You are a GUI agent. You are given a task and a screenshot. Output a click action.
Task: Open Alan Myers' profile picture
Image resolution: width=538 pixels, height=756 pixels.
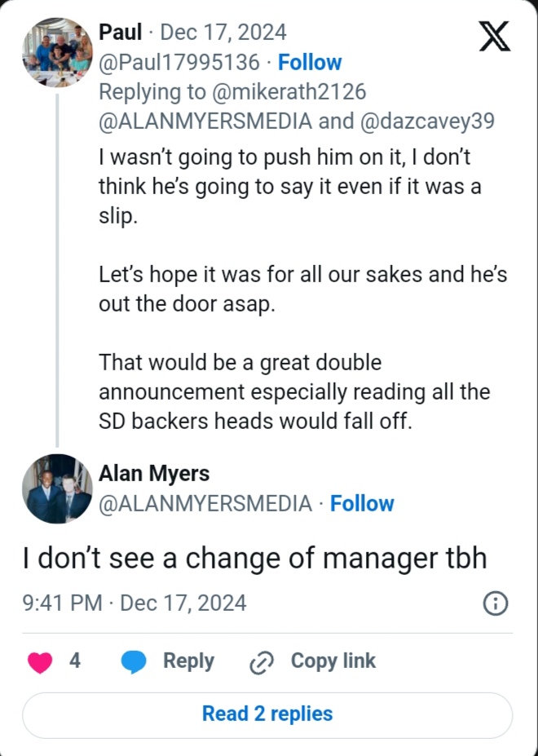click(57, 489)
